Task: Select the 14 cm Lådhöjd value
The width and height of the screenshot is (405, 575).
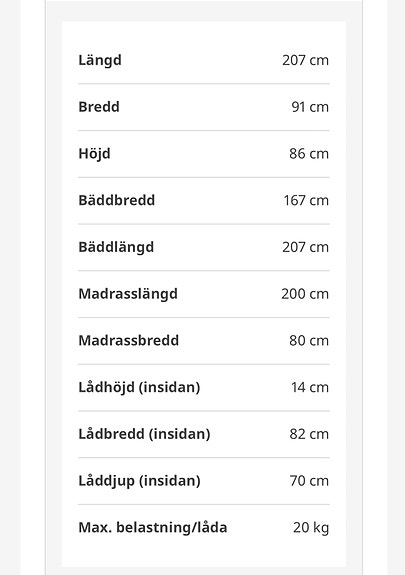Action: pyautogui.click(x=310, y=387)
